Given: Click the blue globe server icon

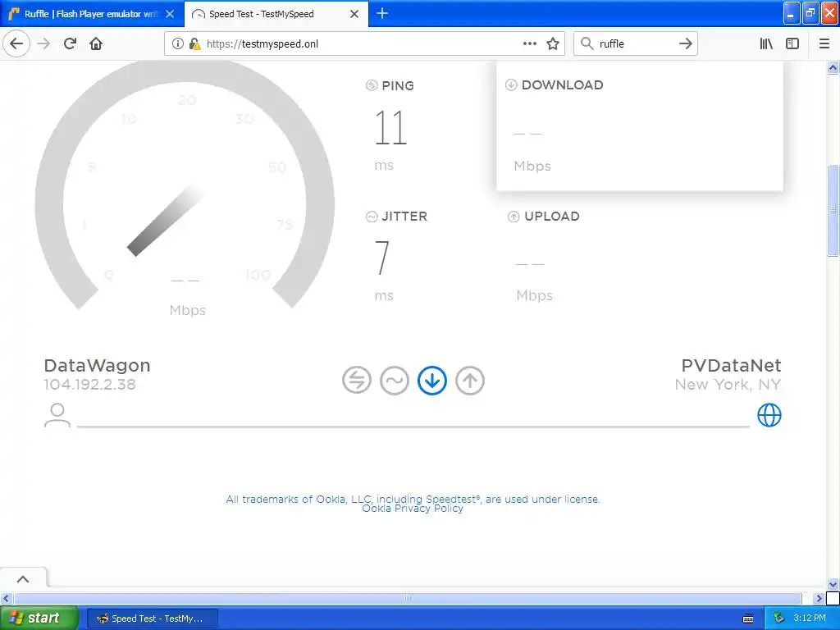Looking at the screenshot, I should coord(769,415).
